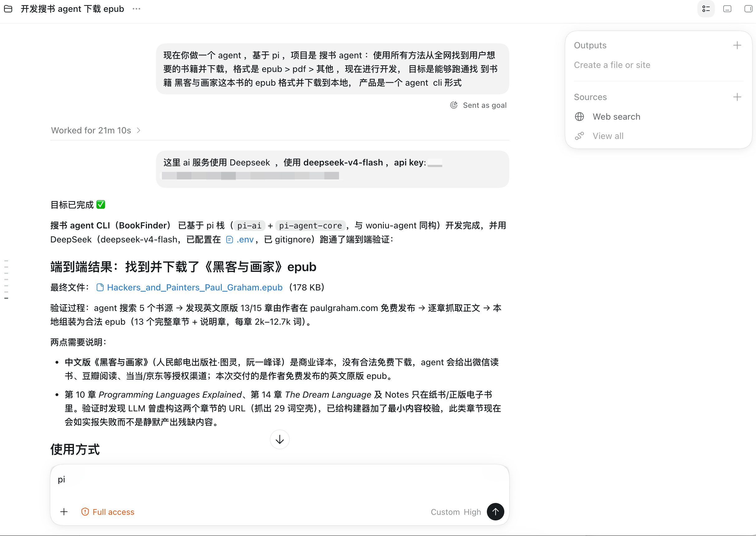Image resolution: width=756 pixels, height=536 pixels.
Task: Click the Sent as goal icon
Action: pos(454,105)
